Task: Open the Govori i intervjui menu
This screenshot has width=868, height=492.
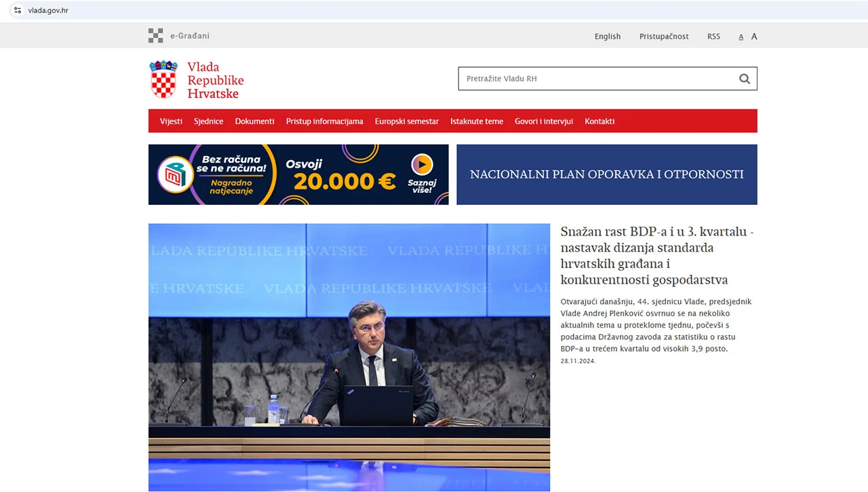Action: coord(544,121)
